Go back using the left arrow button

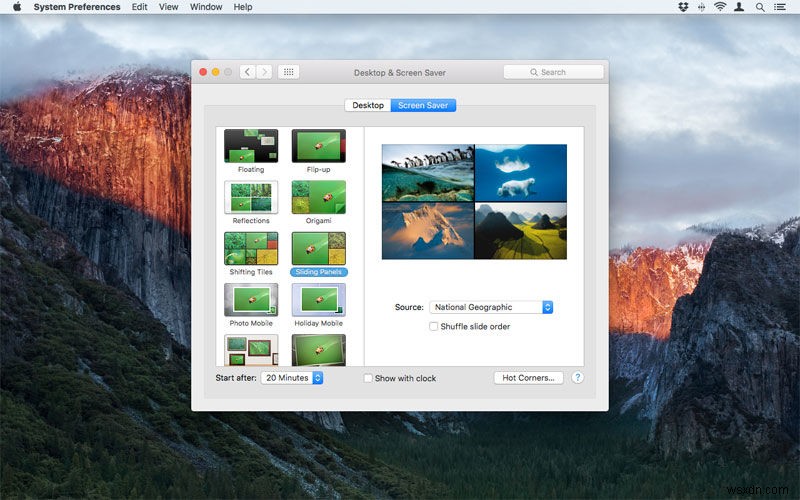point(247,72)
